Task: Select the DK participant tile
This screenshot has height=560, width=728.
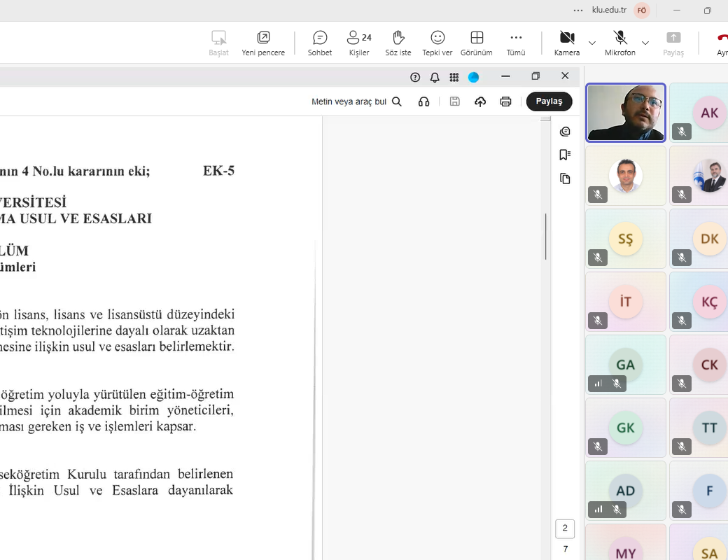Action: 699,239
